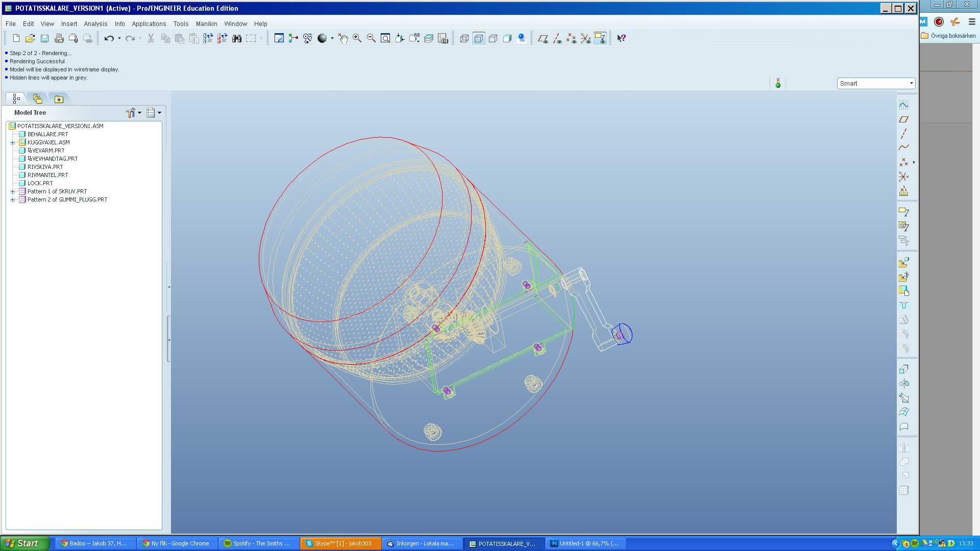Screen dimensions: 980x551
Task: Click the shaded sphere appearance icon
Action: click(322, 38)
